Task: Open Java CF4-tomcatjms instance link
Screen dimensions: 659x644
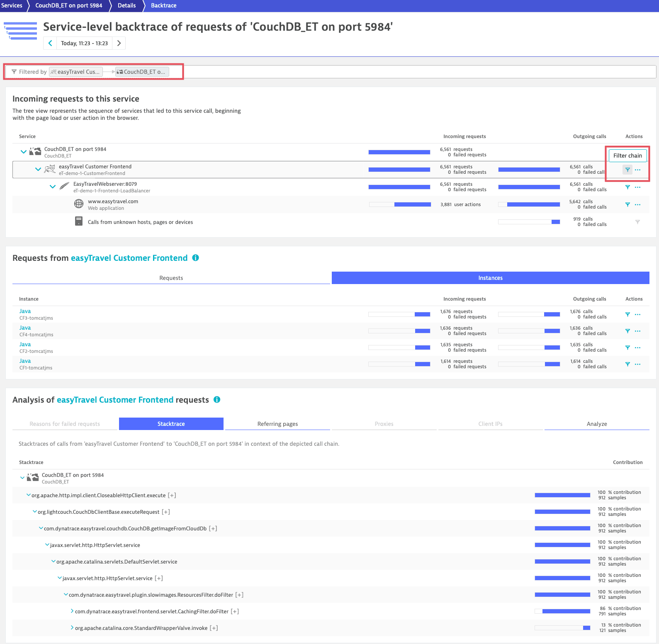Action: (x=25, y=328)
